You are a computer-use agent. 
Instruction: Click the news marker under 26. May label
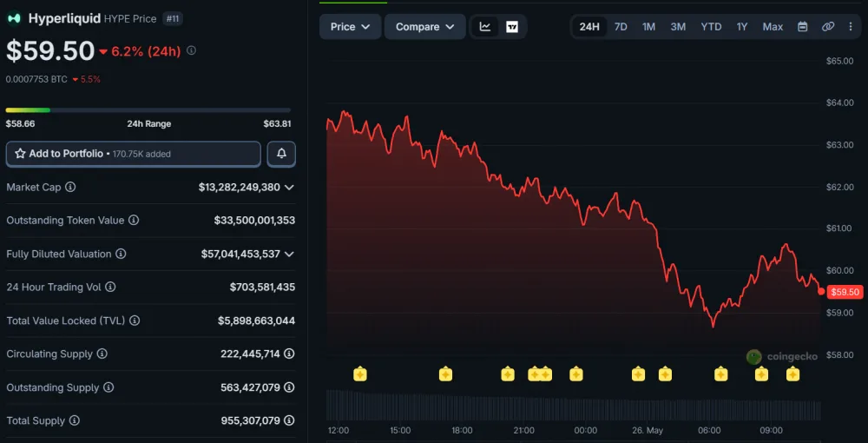[638, 374]
